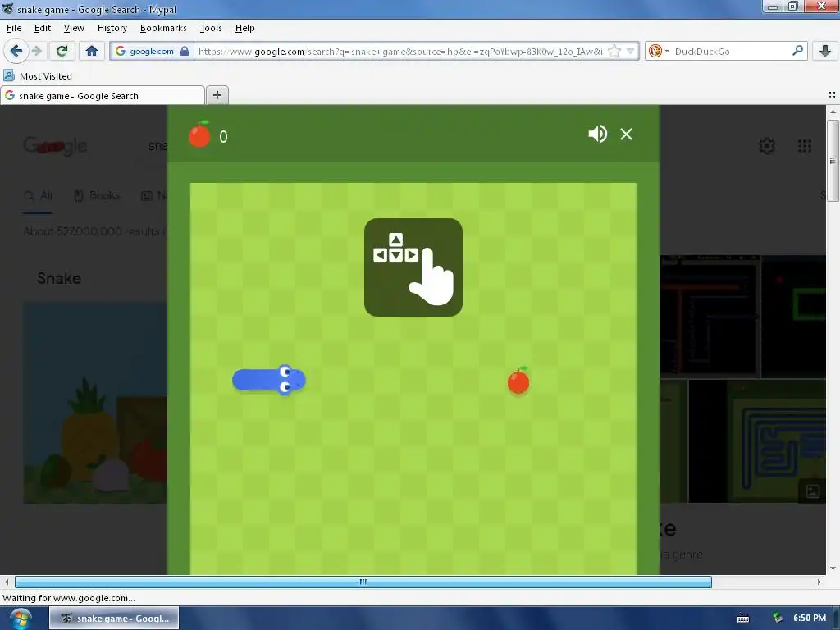
Task: Open the Most Visited bookmarks folder
Action: pos(38,76)
